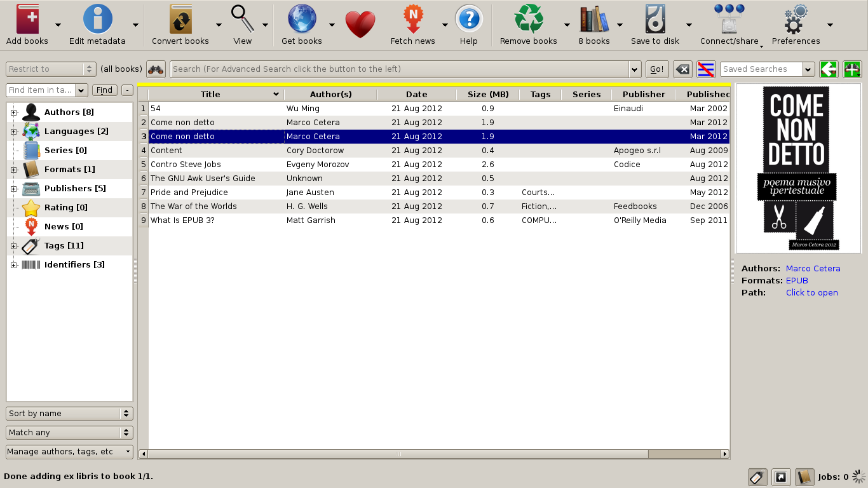Sort by the Author(s) column header

click(x=330, y=95)
